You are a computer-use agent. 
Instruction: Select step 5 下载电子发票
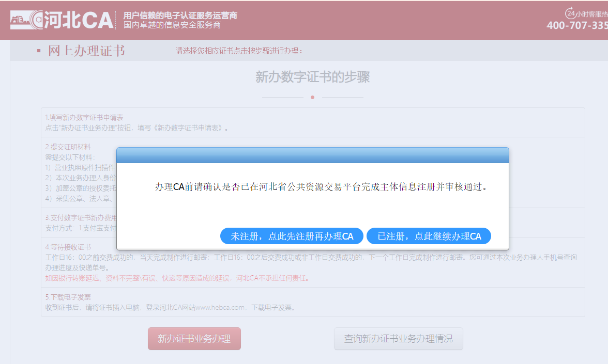tap(68, 297)
